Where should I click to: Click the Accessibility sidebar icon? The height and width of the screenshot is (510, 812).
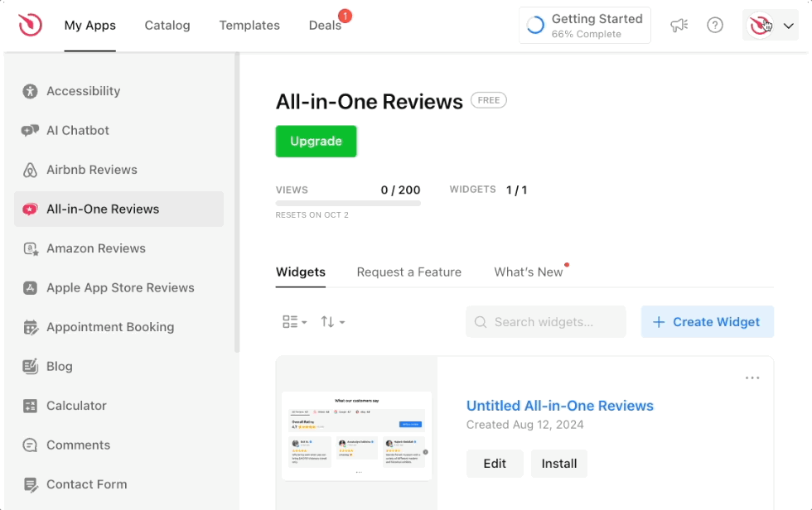[30, 91]
